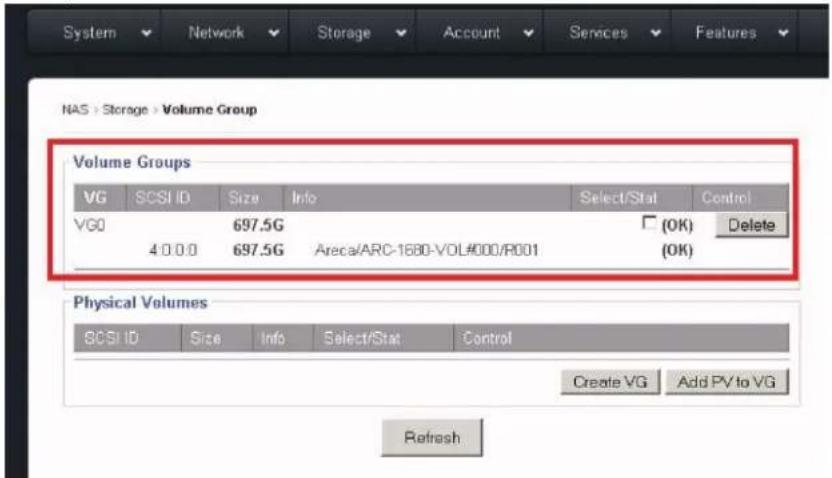Click Areca/ARC-1680-VOL#000/R001 info text
Screen dimensions: 832x478
[427, 250]
